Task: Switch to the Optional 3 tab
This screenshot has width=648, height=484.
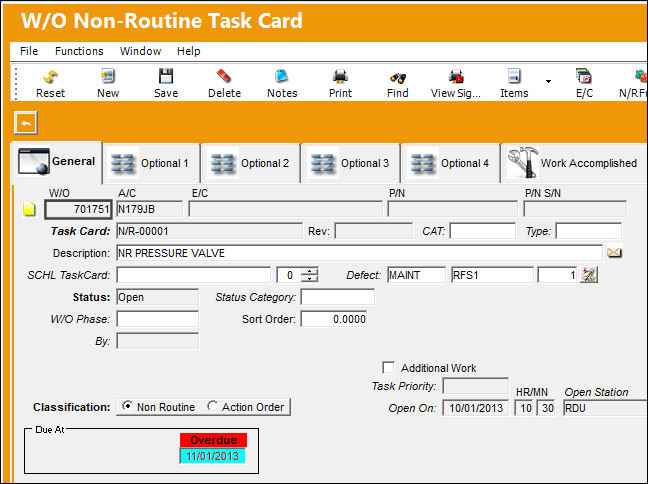Action: (x=351, y=163)
